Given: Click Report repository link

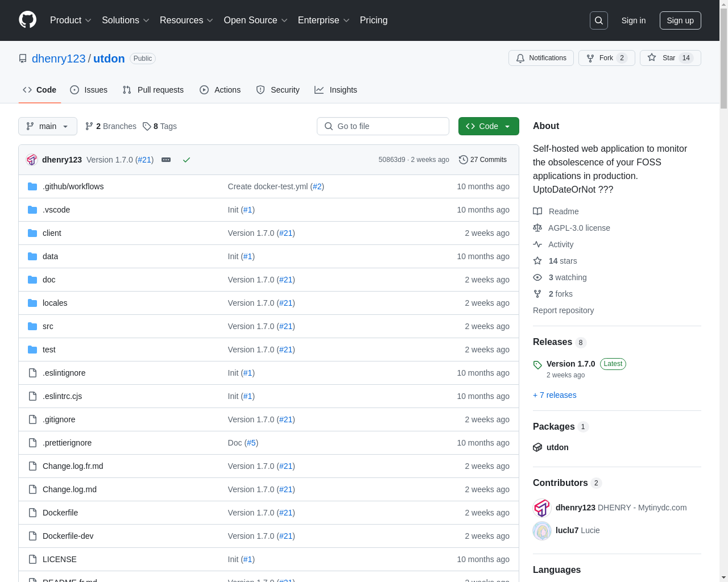Looking at the screenshot, I should 563,310.
